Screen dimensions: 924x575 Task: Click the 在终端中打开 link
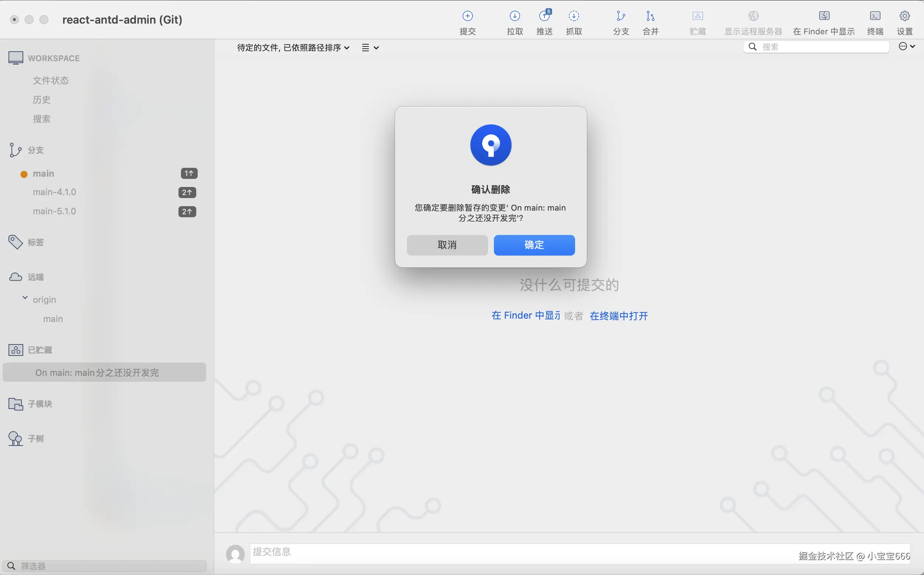618,315
